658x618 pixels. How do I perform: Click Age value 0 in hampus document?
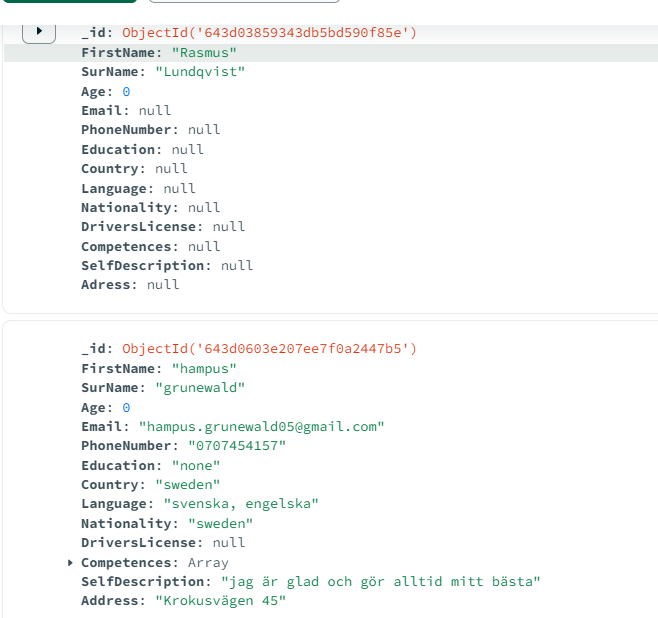(x=126, y=408)
